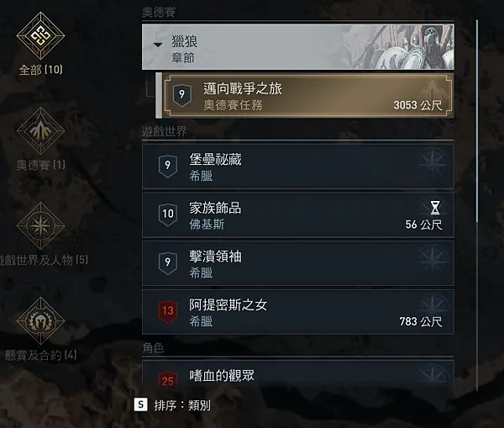
Task: Click the compass icon on 堡壘祕藏 row
Action: click(x=433, y=164)
